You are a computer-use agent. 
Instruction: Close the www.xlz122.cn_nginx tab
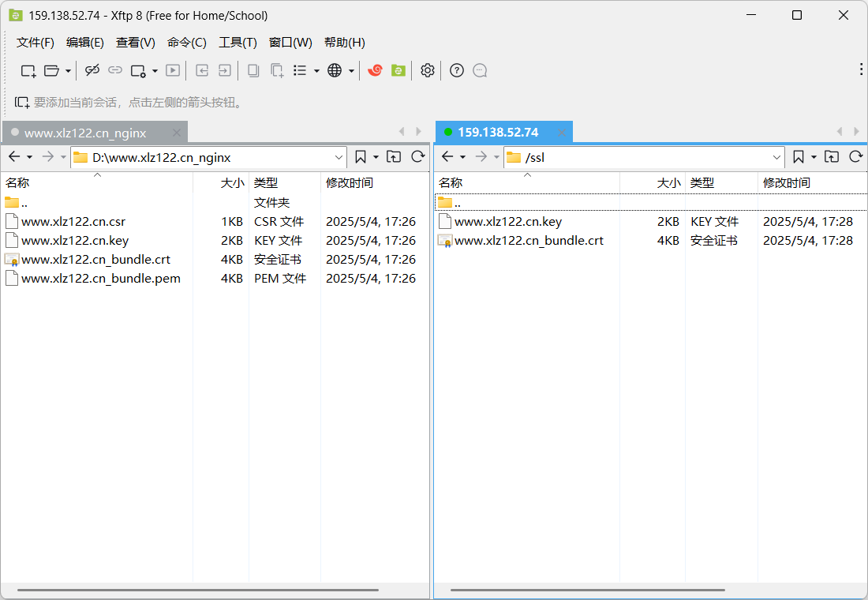tap(177, 133)
